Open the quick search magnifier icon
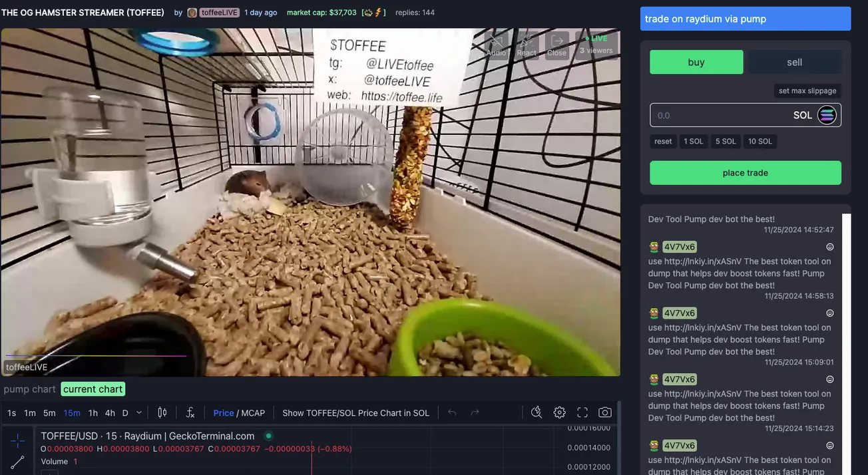Screen dimensions: 868x475 coord(537,412)
